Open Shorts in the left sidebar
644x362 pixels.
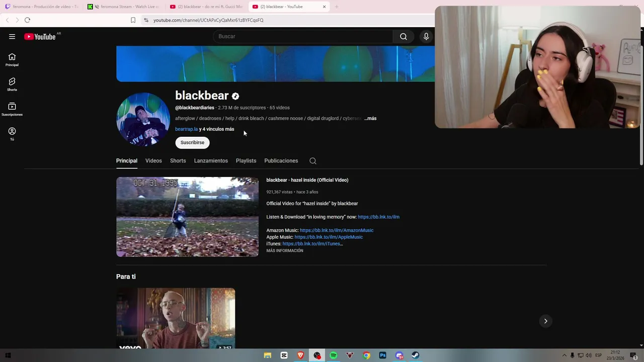[12, 84]
